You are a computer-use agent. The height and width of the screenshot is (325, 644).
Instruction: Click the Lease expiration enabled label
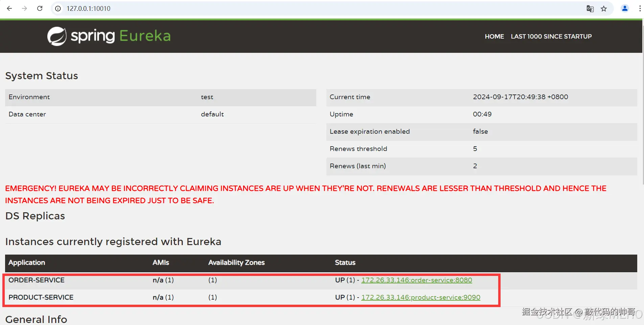370,131
